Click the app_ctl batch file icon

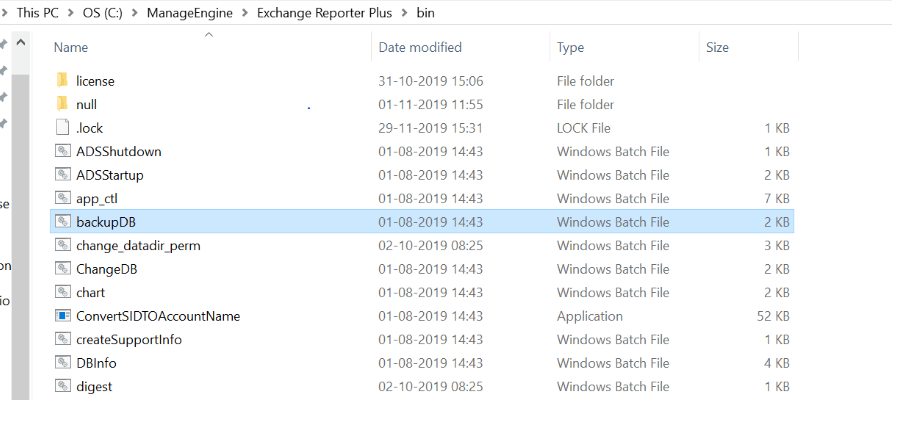(x=63, y=199)
